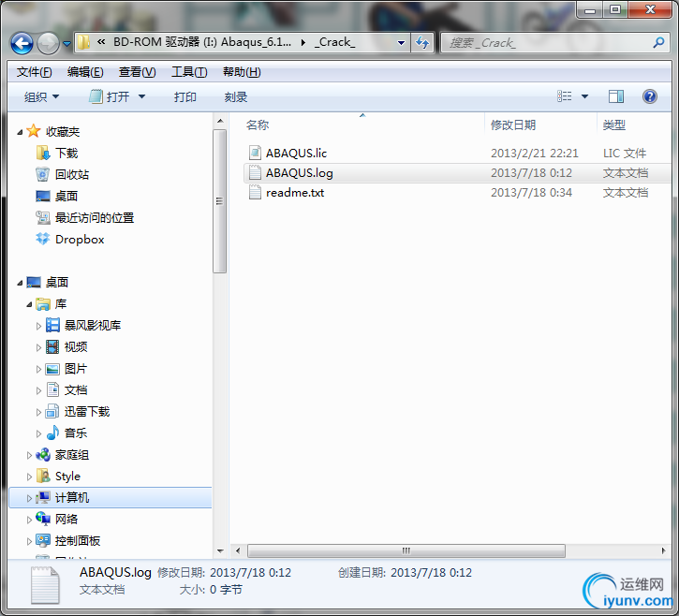Expand the 打开 options arrow
Screen dimensions: 679x616
(x=141, y=97)
